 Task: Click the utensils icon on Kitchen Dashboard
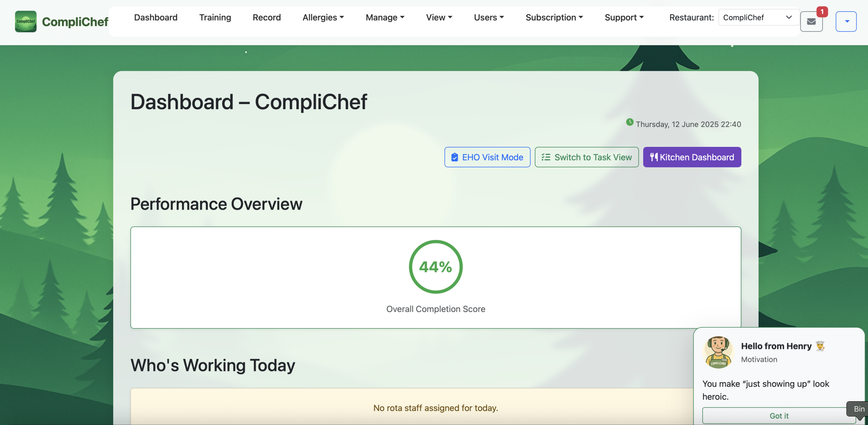coord(653,157)
